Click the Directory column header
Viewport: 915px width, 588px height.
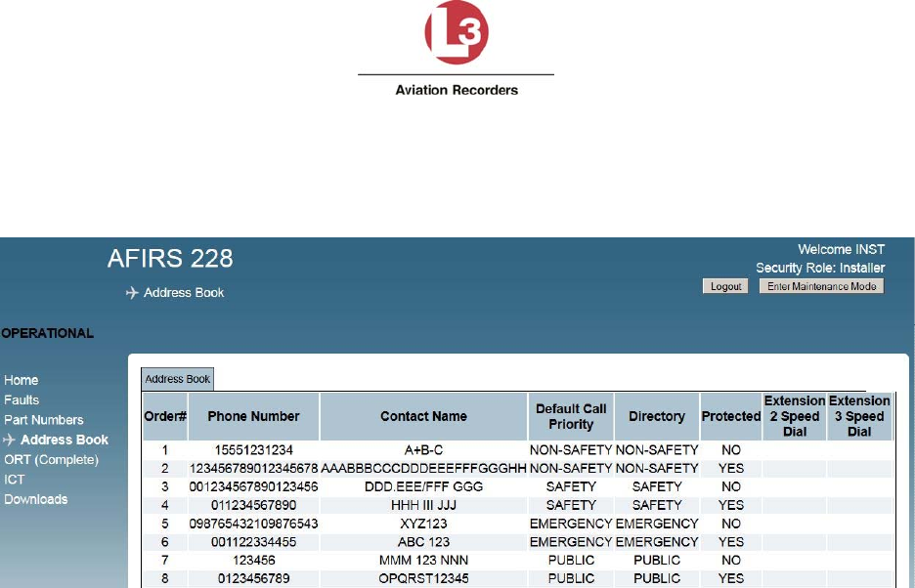657,416
